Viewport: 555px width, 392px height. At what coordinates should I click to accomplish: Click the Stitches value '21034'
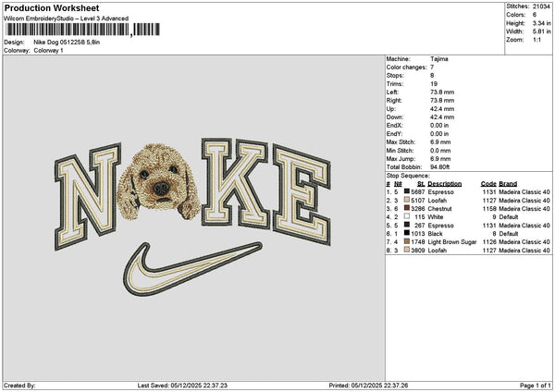click(x=541, y=6)
